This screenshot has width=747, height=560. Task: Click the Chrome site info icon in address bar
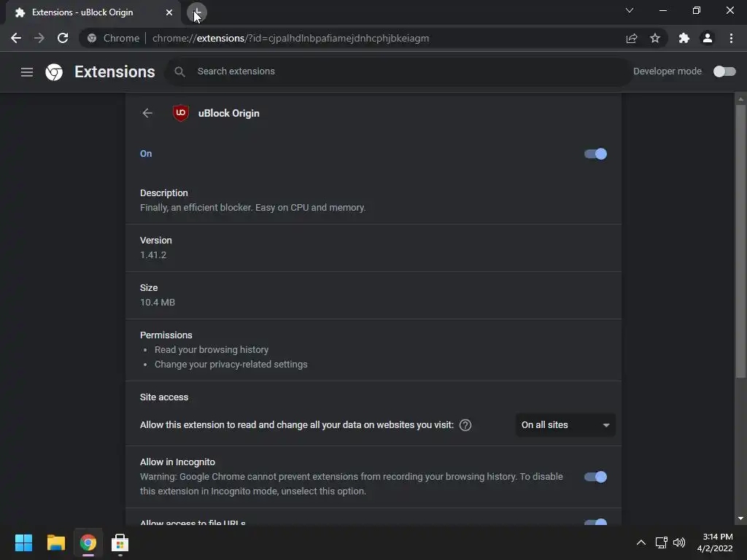pos(92,38)
